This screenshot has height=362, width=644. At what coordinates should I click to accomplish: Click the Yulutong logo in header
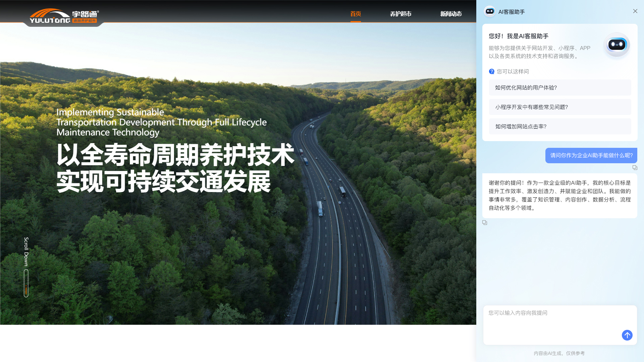(x=64, y=16)
